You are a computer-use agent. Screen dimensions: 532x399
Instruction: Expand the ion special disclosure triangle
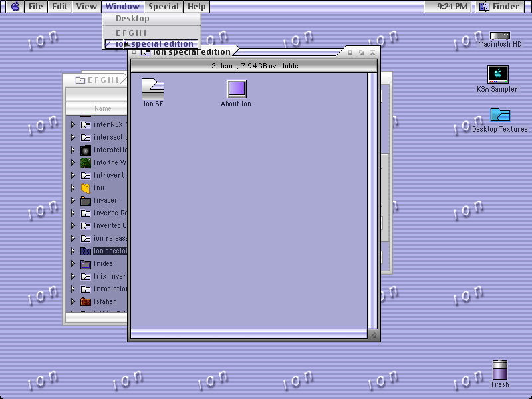click(73, 251)
